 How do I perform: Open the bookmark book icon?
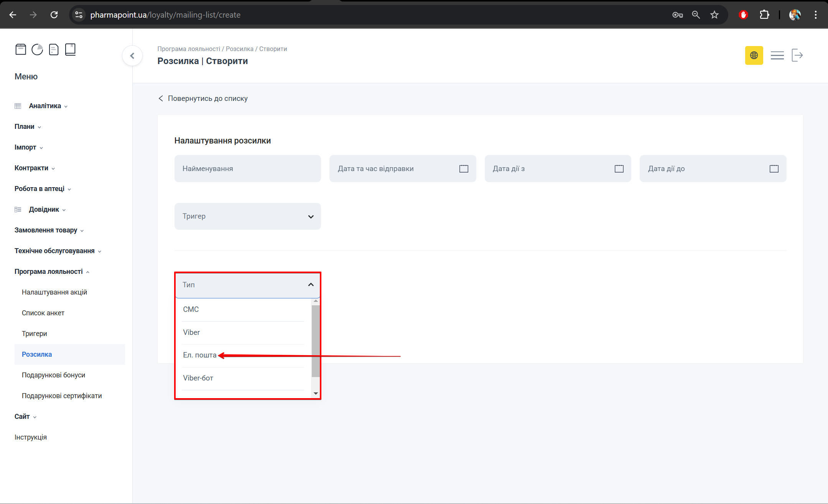pos(70,49)
